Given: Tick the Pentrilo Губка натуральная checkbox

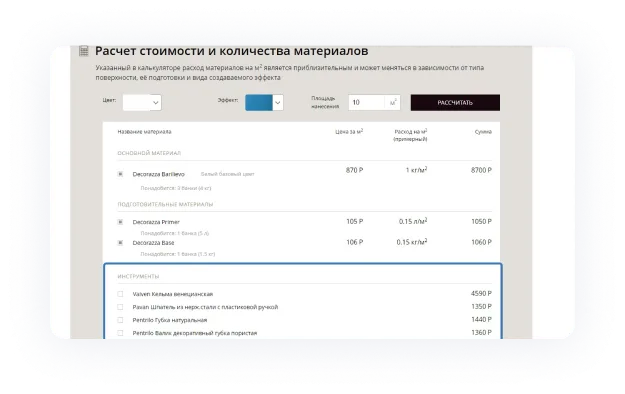Looking at the screenshot, I should pos(120,320).
